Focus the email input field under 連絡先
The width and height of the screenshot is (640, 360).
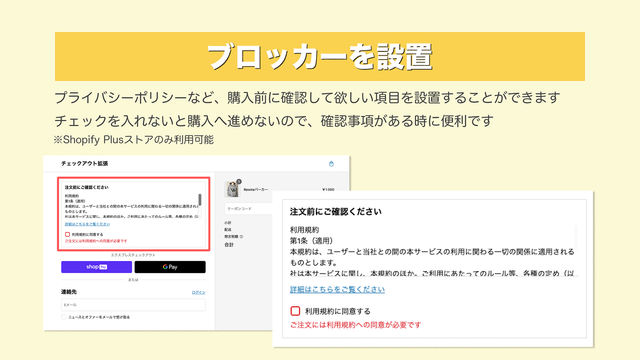click(133, 305)
